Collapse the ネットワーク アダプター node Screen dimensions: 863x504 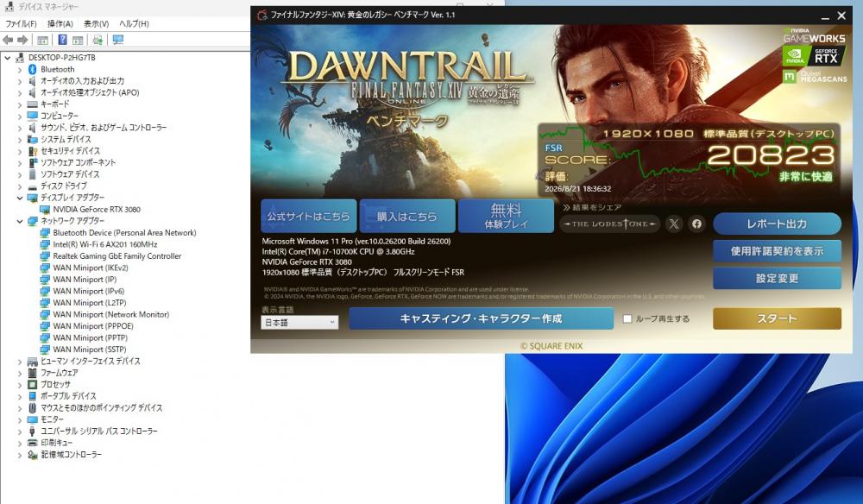pyautogui.click(x=19, y=221)
